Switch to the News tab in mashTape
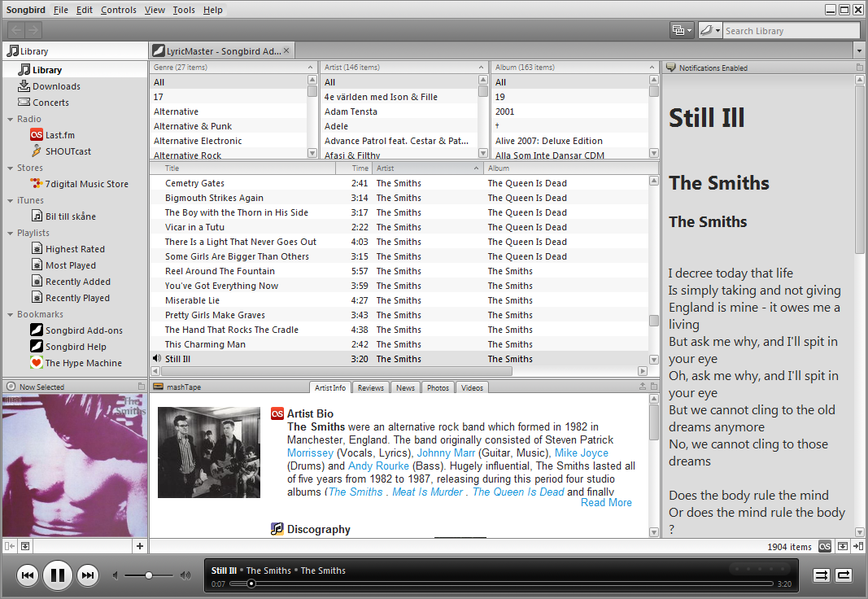 405,387
